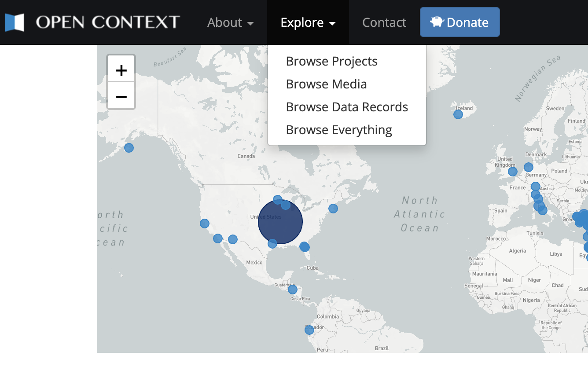The image size is (588, 374).
Task: Select Browse Everything option
Action: point(339,129)
